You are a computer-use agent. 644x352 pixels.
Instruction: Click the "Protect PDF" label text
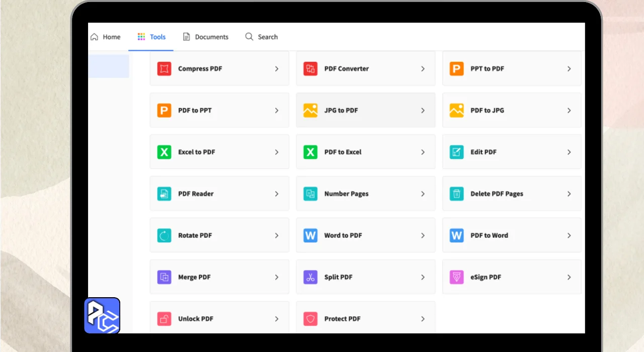click(343, 319)
